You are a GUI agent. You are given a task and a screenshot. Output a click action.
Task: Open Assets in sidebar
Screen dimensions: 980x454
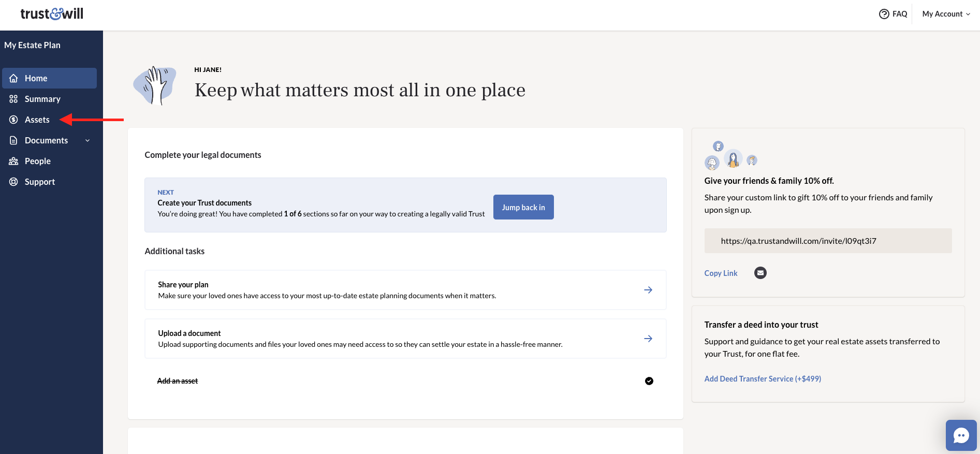tap(37, 120)
